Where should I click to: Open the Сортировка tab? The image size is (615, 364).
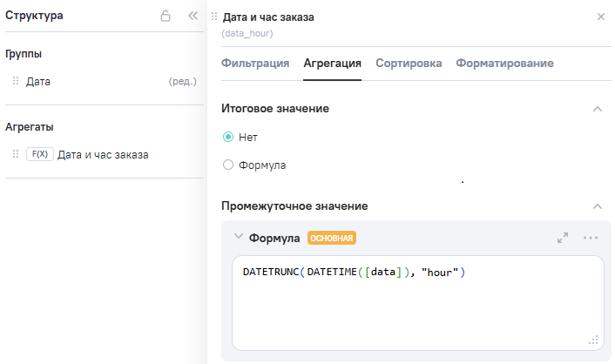pyautogui.click(x=409, y=63)
